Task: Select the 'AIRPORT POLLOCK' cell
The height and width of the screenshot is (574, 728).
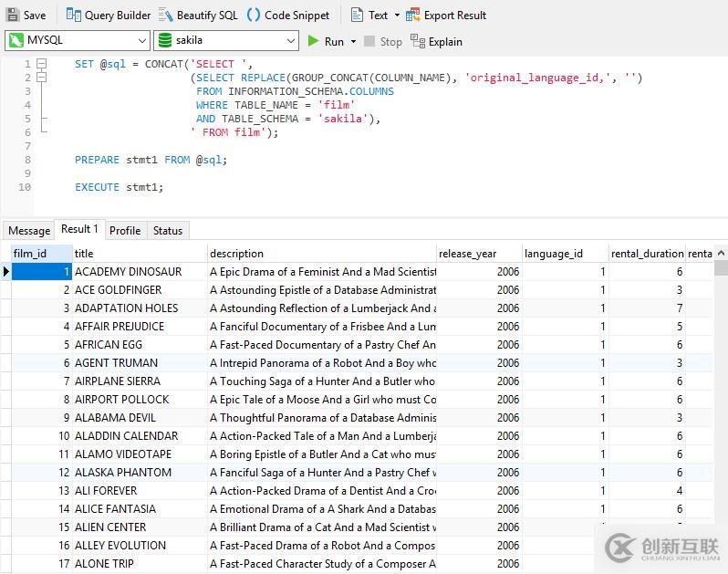Action: 140,400
